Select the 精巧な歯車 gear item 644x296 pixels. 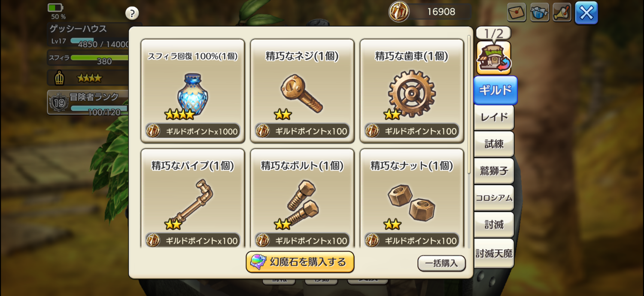[412, 91]
